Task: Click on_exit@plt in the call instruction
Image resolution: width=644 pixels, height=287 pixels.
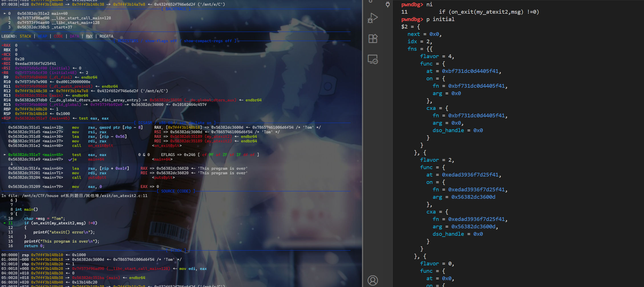Action: (x=100, y=145)
